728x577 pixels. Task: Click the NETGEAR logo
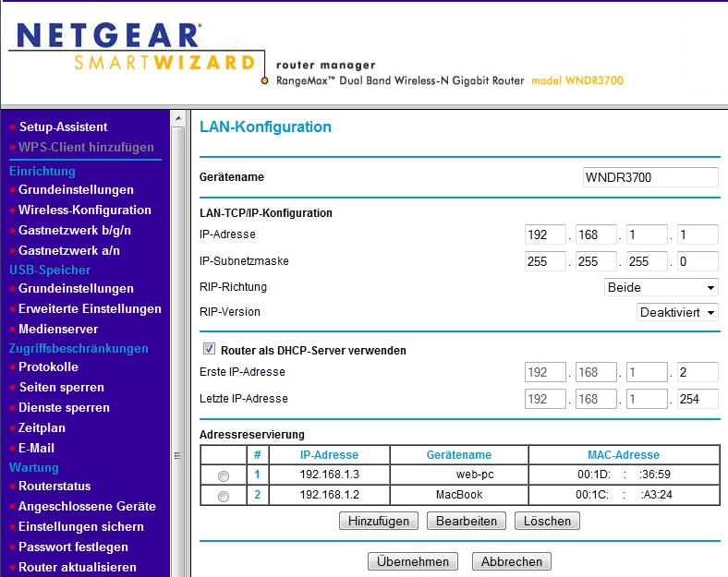pyautogui.click(x=109, y=36)
